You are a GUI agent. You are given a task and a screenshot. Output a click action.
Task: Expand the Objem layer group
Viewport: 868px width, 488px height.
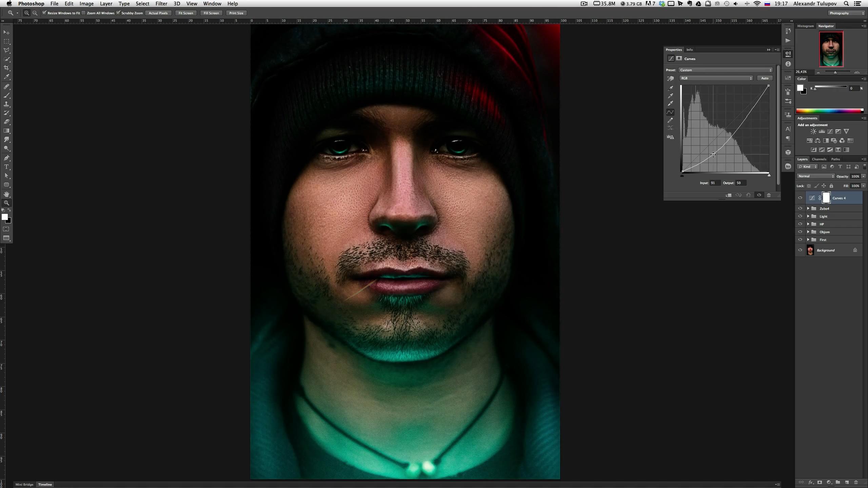(808, 231)
